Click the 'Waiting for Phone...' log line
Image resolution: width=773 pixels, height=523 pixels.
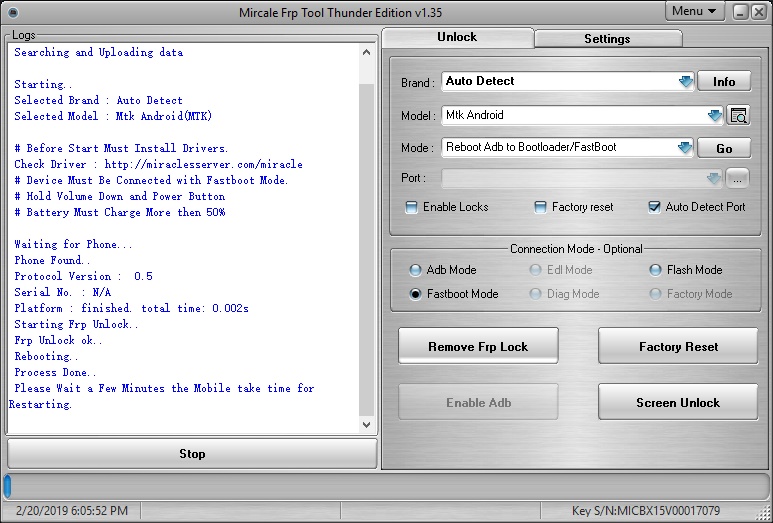pyautogui.click(x=73, y=244)
